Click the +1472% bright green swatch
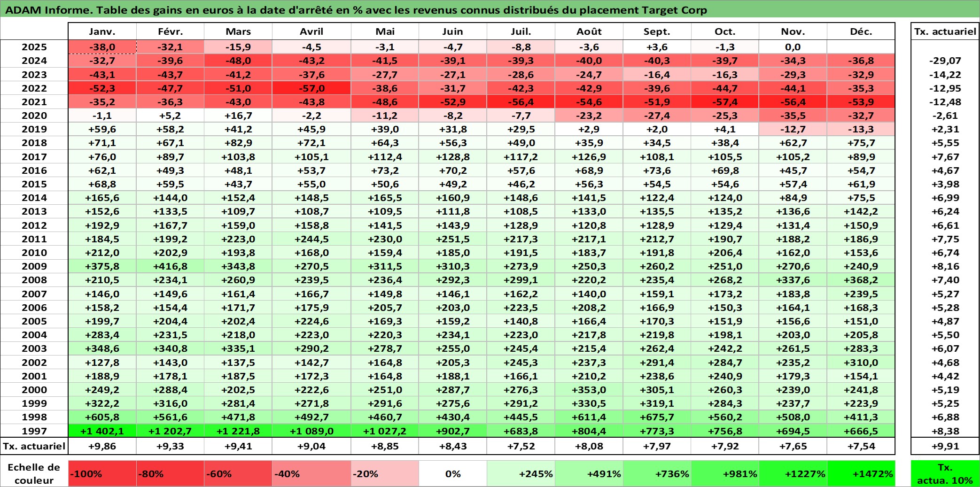Viewport: 980px width, 487px height. (x=861, y=474)
